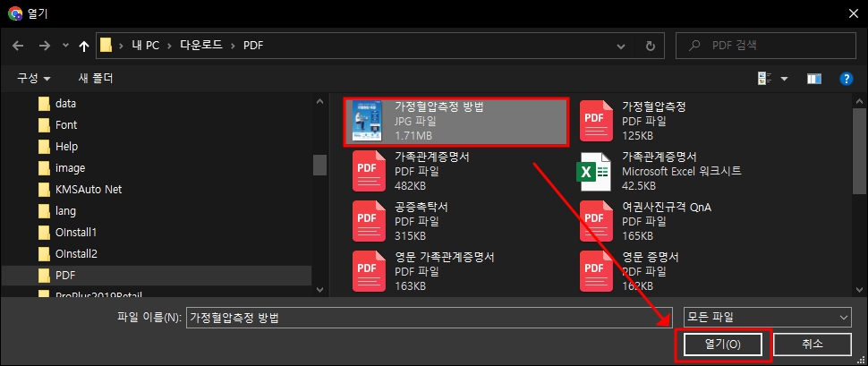Click the '취소' button
The height and width of the screenshot is (366, 868).
(813, 345)
